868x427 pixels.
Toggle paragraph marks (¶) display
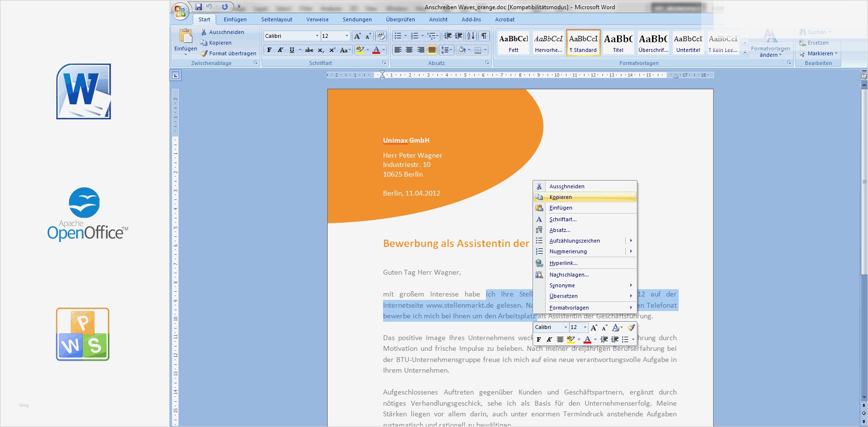[484, 36]
